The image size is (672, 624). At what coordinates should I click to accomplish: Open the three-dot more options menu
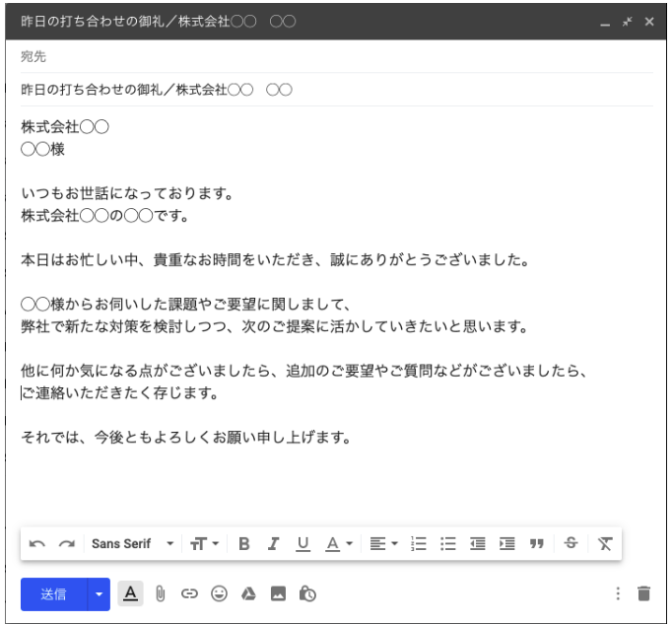[618, 593]
